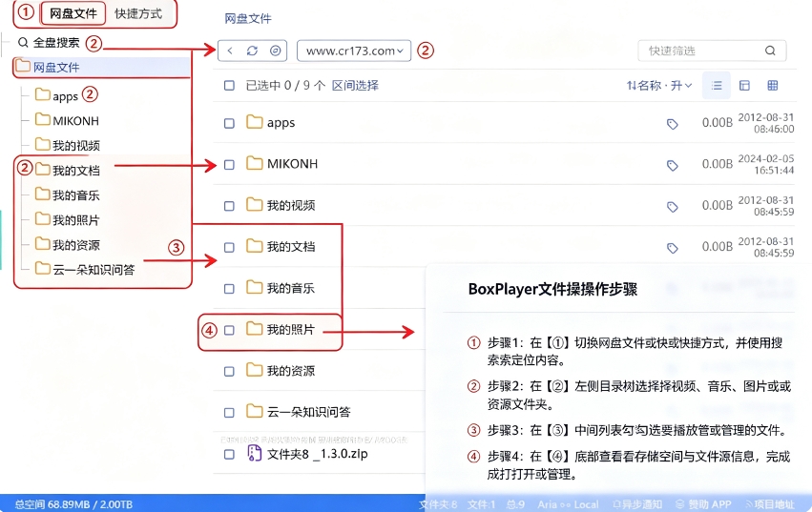Check the box for the zip file row
This screenshot has height=512, width=812.
tap(229, 455)
